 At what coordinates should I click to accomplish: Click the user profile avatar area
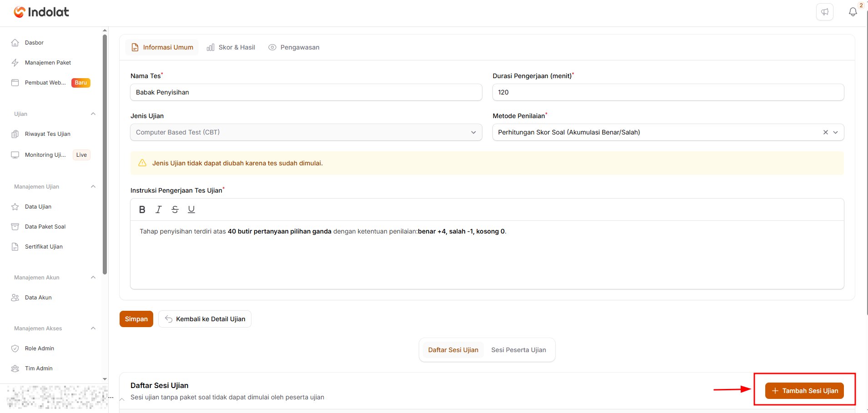tap(57, 397)
